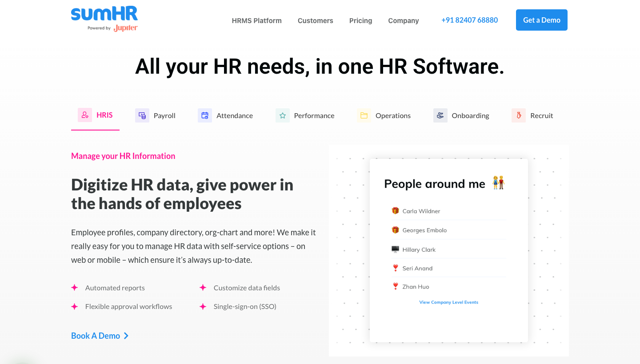The width and height of the screenshot is (640, 364).
Task: Click gift icon beside Carla Wildner
Action: pos(395,211)
